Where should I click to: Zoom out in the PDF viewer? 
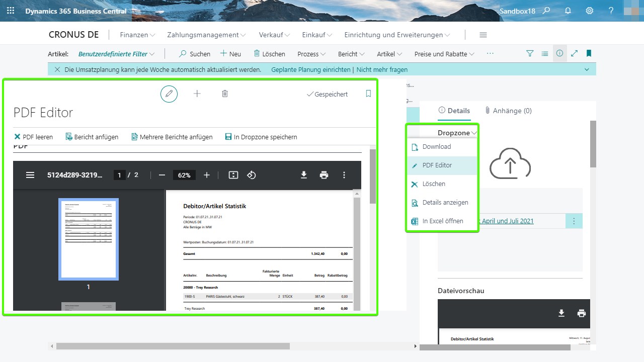(x=162, y=175)
